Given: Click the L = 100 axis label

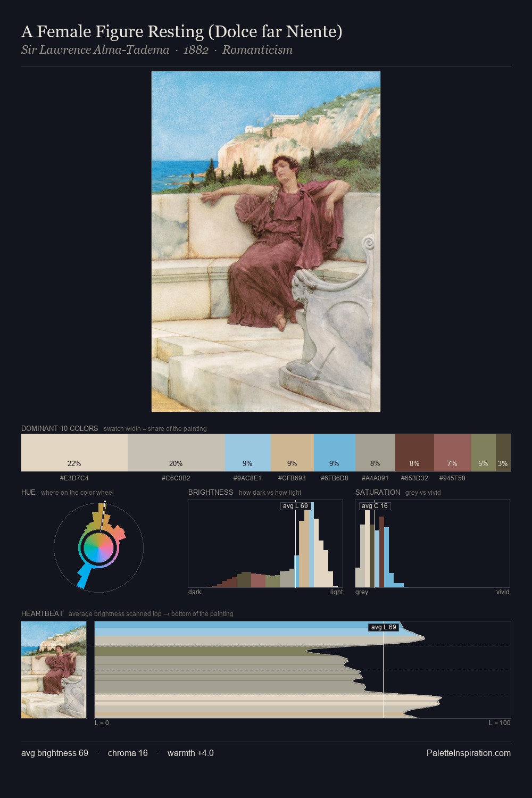Looking at the screenshot, I should [500, 723].
